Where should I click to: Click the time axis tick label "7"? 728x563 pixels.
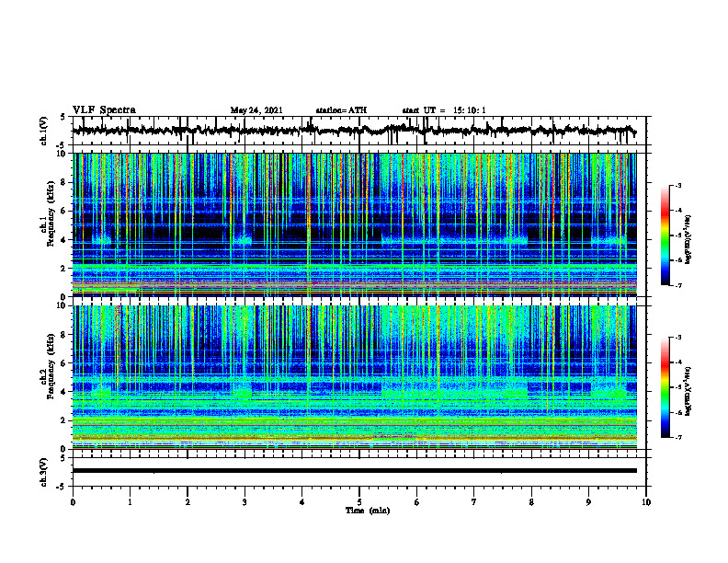pos(474,502)
